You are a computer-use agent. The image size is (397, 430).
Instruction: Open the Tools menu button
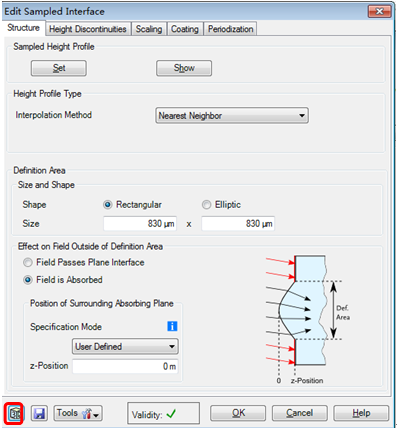[x=78, y=414]
